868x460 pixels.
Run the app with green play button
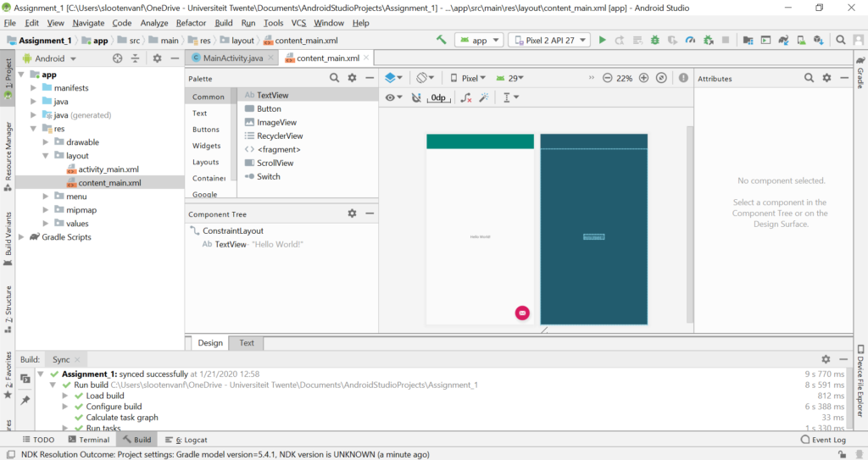tap(603, 40)
